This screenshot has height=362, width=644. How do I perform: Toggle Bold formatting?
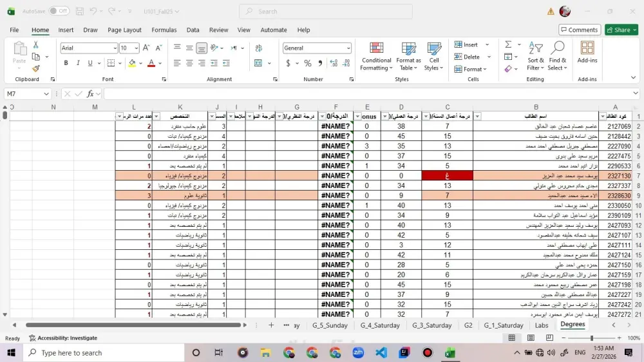coord(66,63)
